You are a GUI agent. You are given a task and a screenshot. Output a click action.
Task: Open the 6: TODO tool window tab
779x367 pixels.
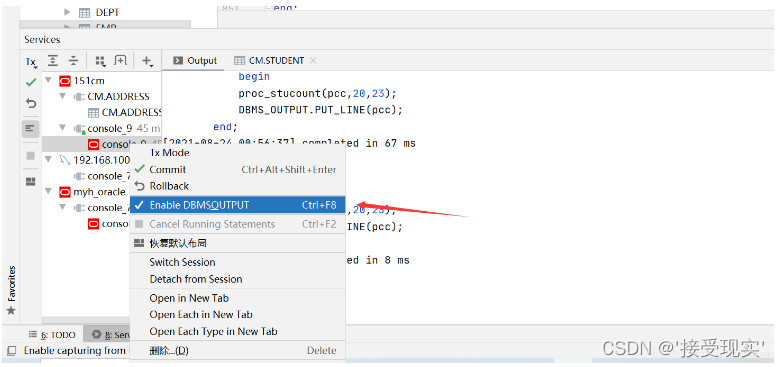click(52, 335)
